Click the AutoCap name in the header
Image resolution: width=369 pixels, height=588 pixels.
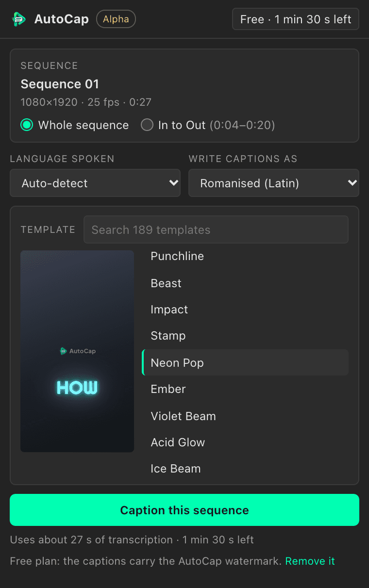tap(62, 19)
